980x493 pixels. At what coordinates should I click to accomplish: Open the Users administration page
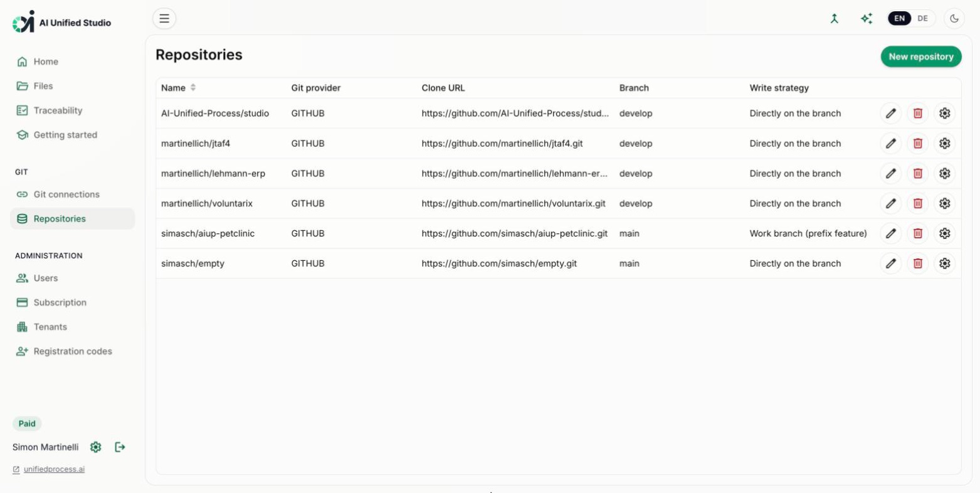[72, 278]
